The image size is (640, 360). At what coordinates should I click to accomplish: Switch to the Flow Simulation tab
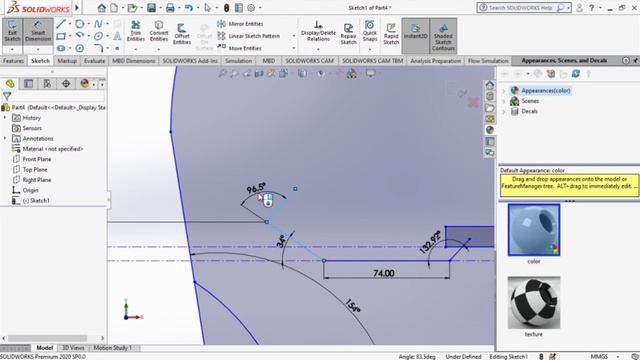click(488, 60)
